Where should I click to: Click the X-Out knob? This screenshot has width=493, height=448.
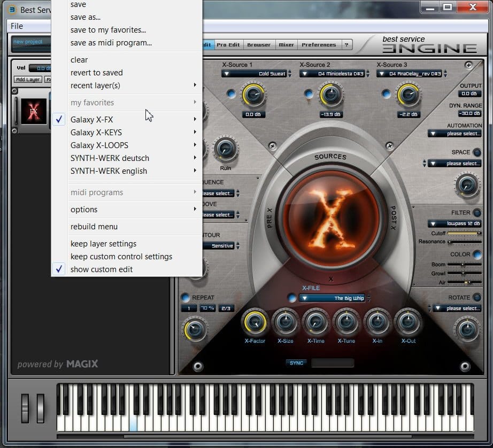[x=407, y=322]
